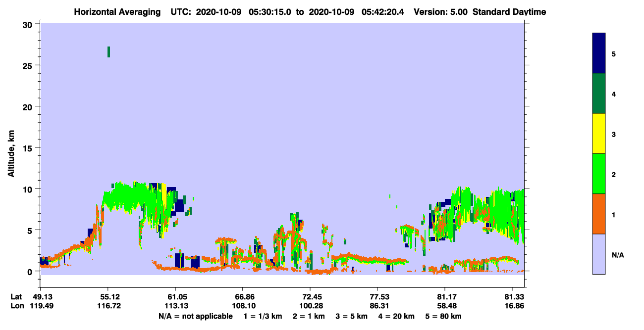Click the '5 = 80 km' legend text

[x=443, y=316]
